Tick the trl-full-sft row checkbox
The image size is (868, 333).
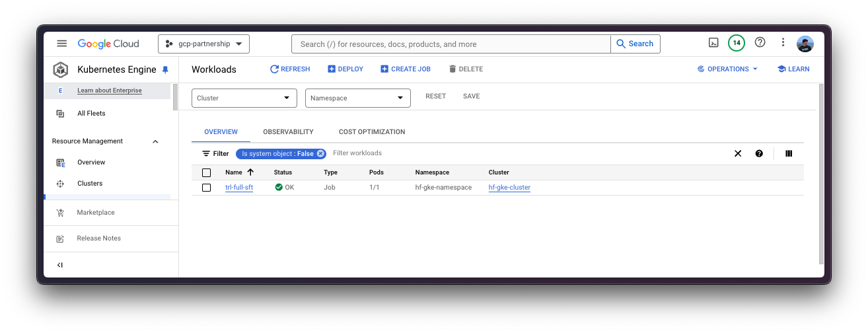[x=206, y=188]
